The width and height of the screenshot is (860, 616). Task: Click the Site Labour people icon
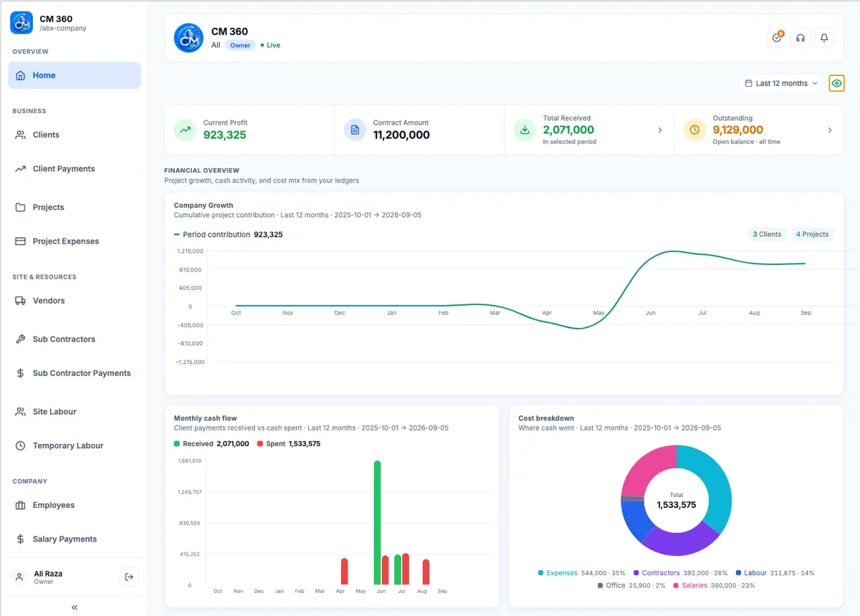coord(20,412)
